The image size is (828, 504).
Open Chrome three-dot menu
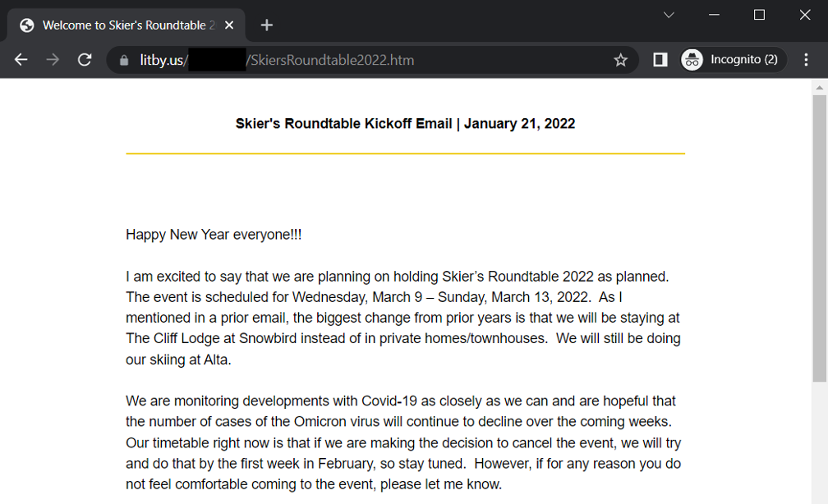click(x=807, y=60)
